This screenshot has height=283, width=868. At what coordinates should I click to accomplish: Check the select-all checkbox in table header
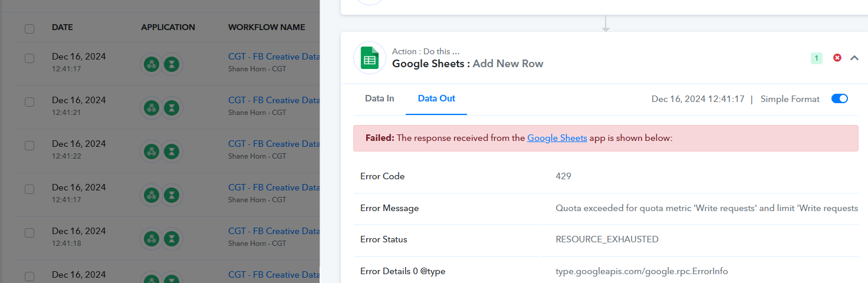[x=29, y=28]
